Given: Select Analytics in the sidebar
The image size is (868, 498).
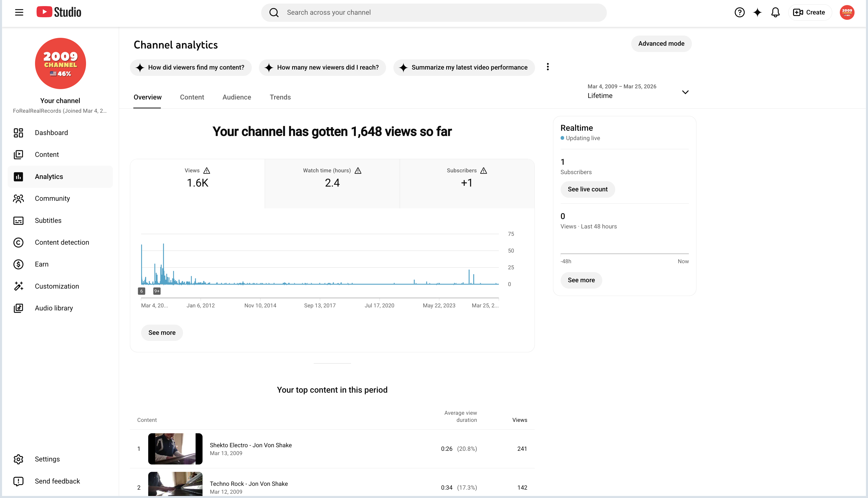Looking at the screenshot, I should (x=60, y=176).
